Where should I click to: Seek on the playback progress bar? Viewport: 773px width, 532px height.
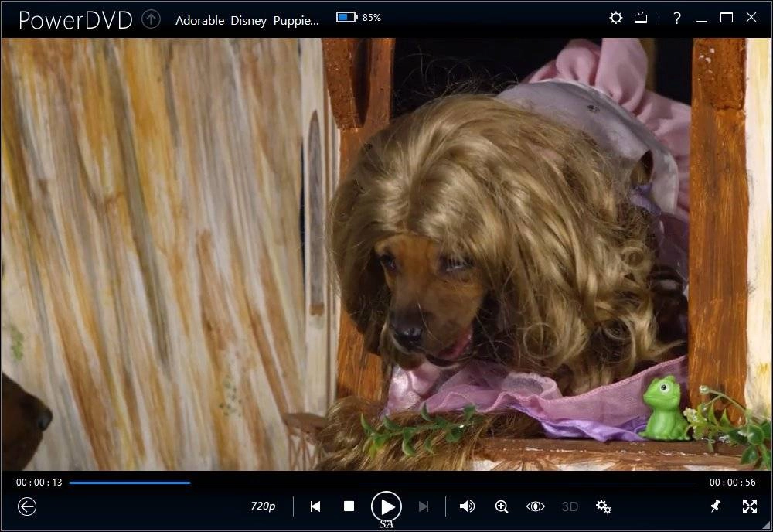point(383,483)
